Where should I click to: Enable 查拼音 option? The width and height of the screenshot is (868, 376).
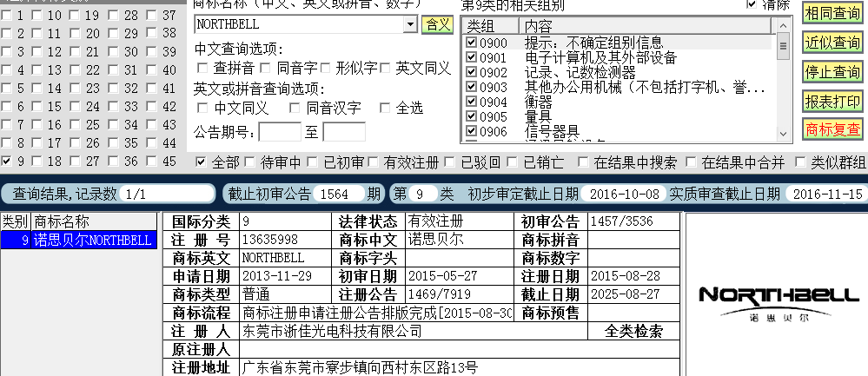pos(202,68)
